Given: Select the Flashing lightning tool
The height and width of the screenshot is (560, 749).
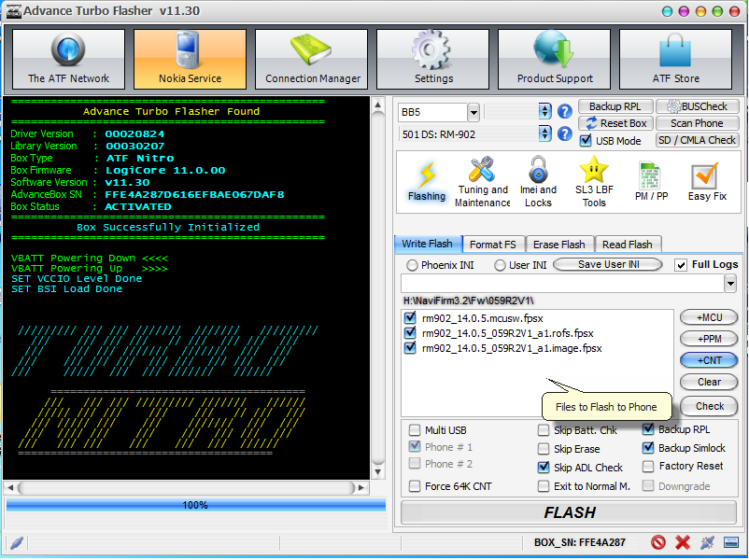Looking at the screenshot, I should click(427, 181).
